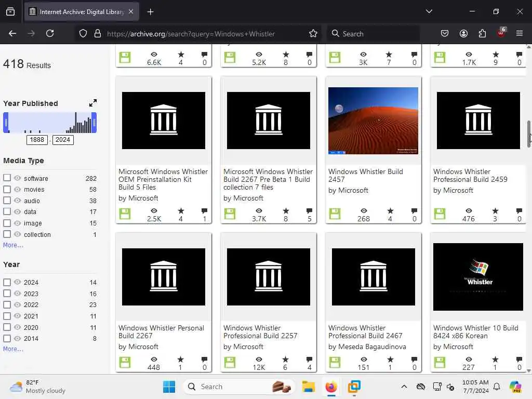532x399 pixels.
Task: Click software icon on Whistler Personal Build 2267
Action: (x=125, y=362)
